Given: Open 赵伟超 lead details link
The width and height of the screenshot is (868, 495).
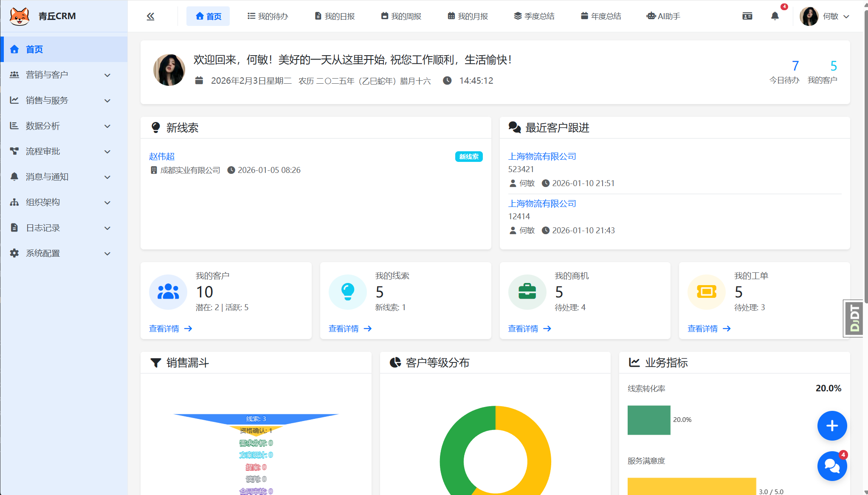Looking at the screenshot, I should pos(161,156).
